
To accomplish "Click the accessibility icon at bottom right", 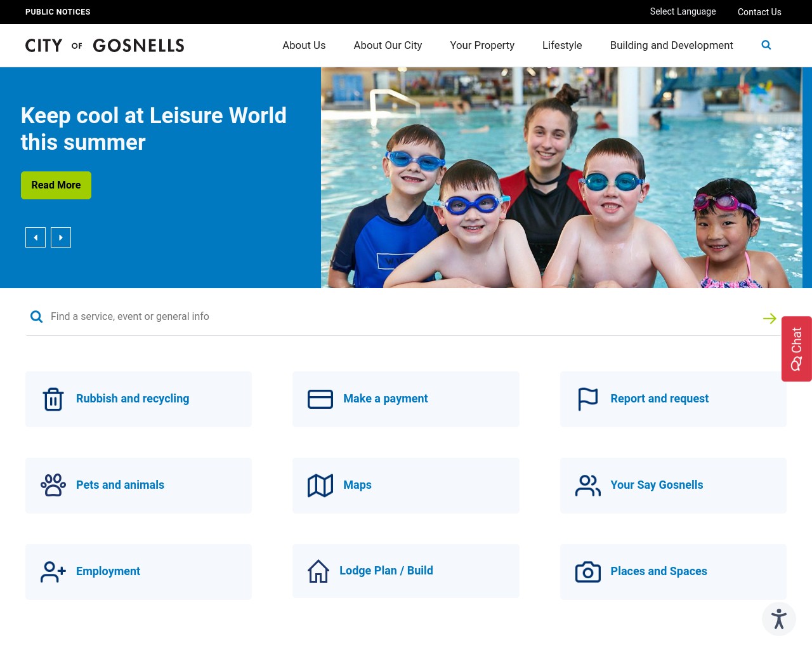I will pos(779,619).
